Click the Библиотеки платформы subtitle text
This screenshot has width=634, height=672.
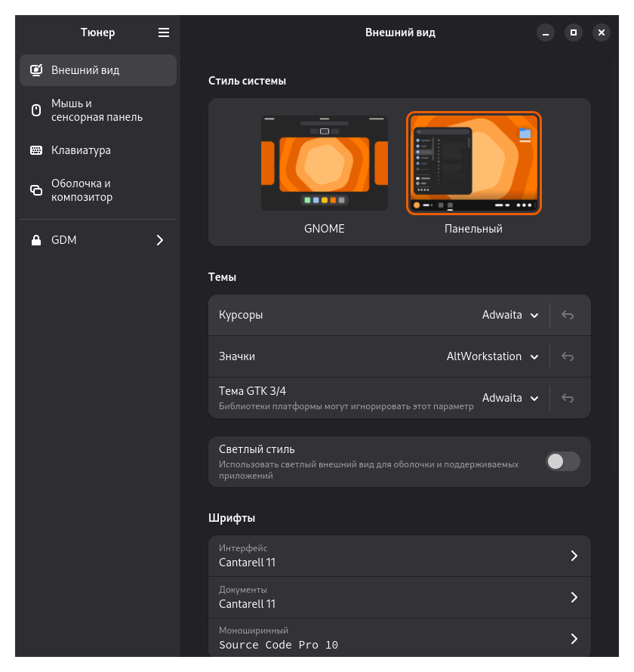[x=346, y=406]
